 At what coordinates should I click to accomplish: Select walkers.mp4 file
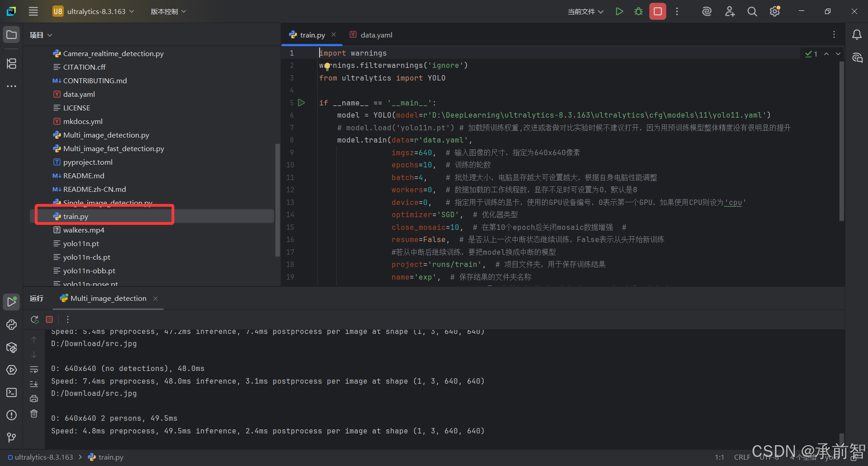(84, 230)
